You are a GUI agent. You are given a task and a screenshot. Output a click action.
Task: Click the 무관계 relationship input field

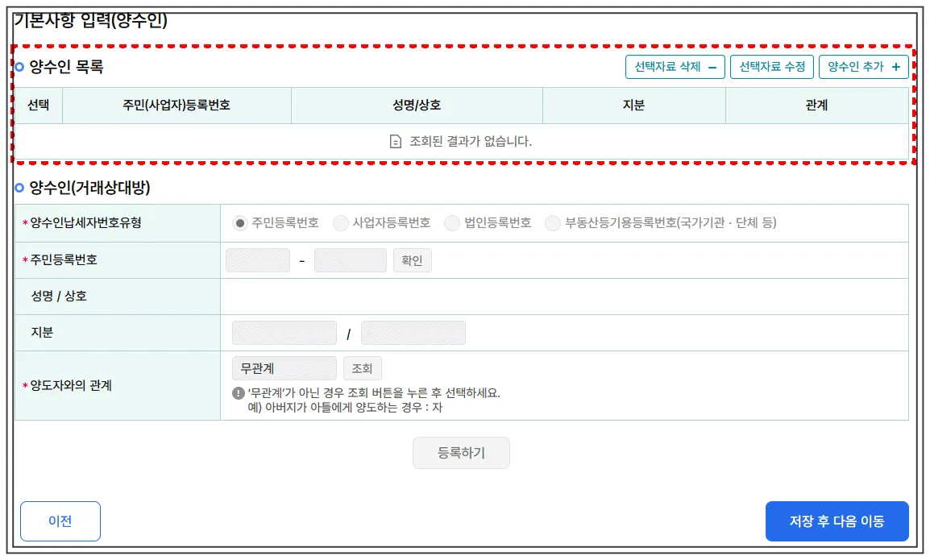[284, 367]
